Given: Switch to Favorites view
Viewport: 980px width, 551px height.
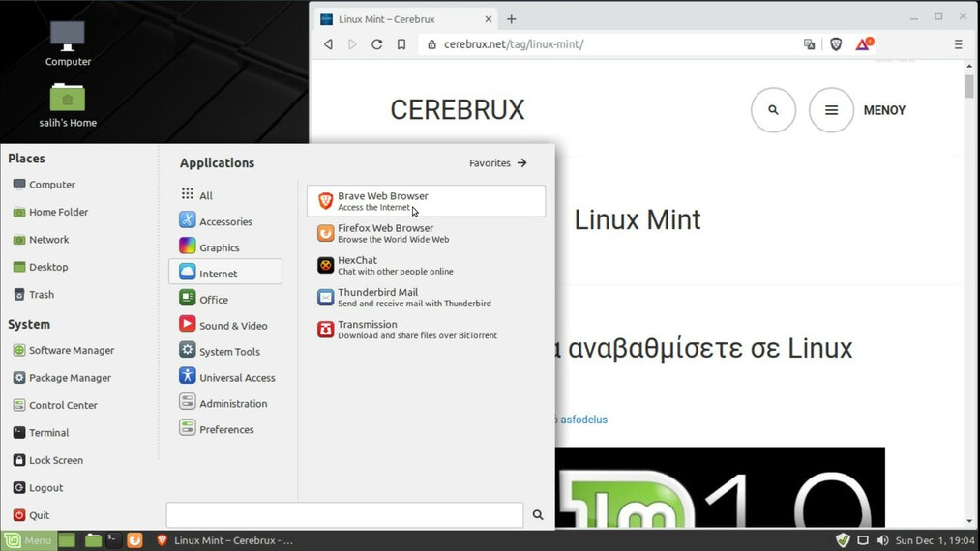Looking at the screenshot, I should pos(498,163).
